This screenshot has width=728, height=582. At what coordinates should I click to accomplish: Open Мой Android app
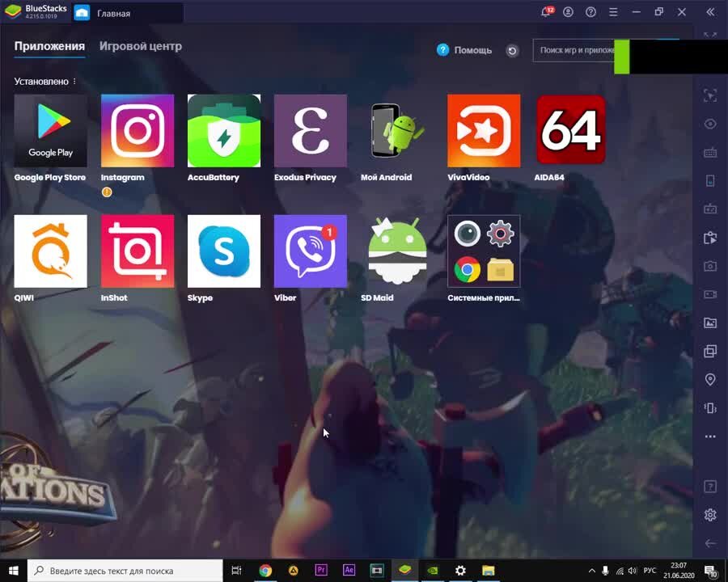click(397, 131)
